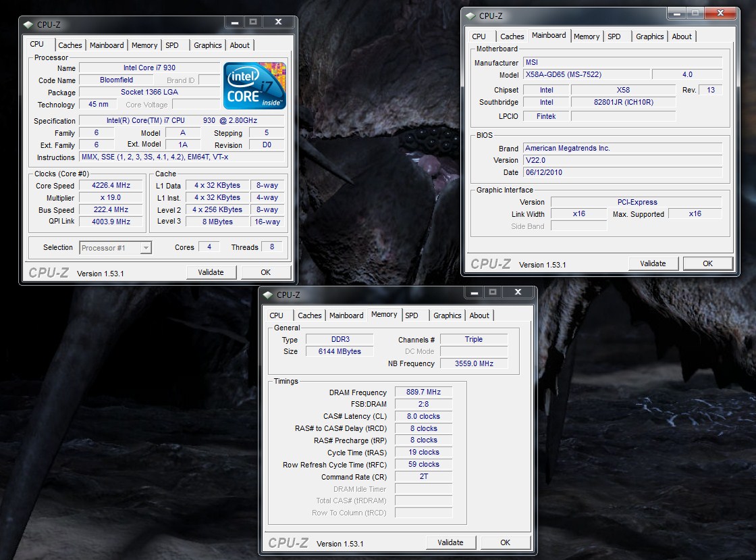Open Caches tab in the Mainboard window
The height and width of the screenshot is (560, 756).
point(512,36)
